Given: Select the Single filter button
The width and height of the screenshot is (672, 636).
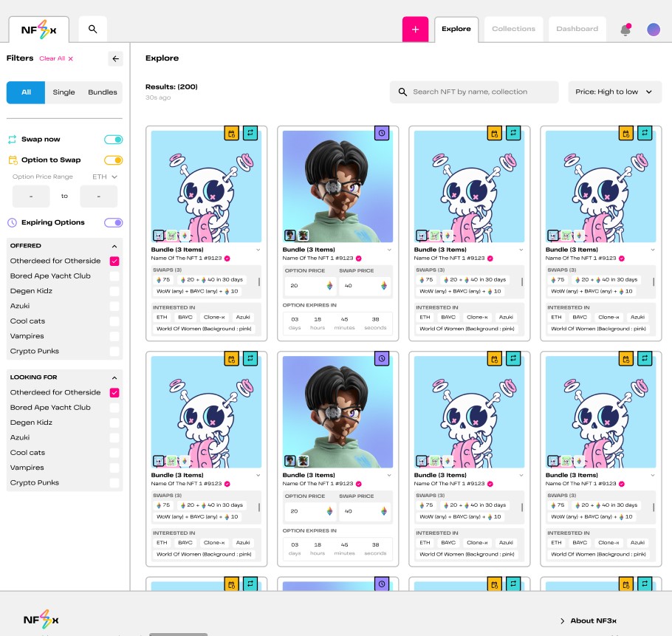Looking at the screenshot, I should click(x=64, y=92).
